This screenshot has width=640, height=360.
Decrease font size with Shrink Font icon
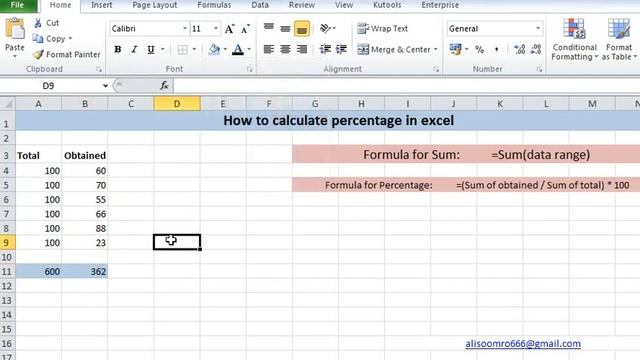point(245,29)
